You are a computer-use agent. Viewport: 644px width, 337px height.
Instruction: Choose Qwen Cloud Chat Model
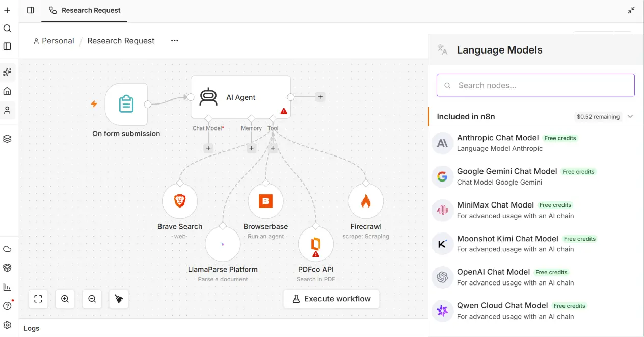(536, 311)
